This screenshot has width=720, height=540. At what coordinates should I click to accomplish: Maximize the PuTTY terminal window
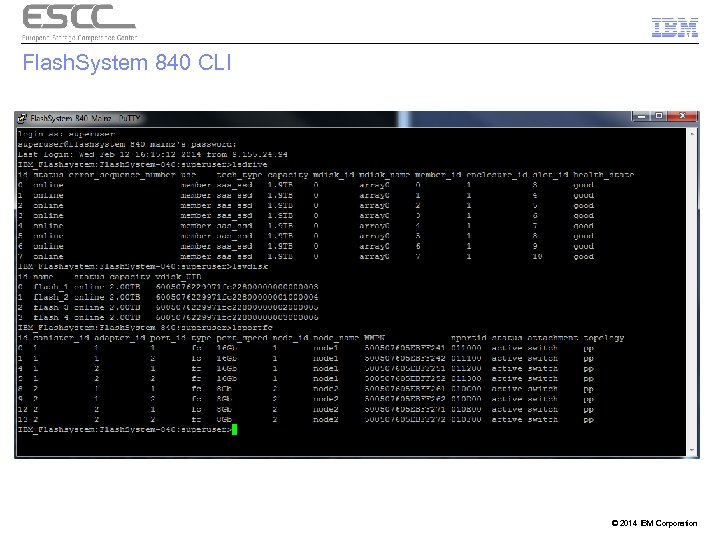[x=658, y=117]
